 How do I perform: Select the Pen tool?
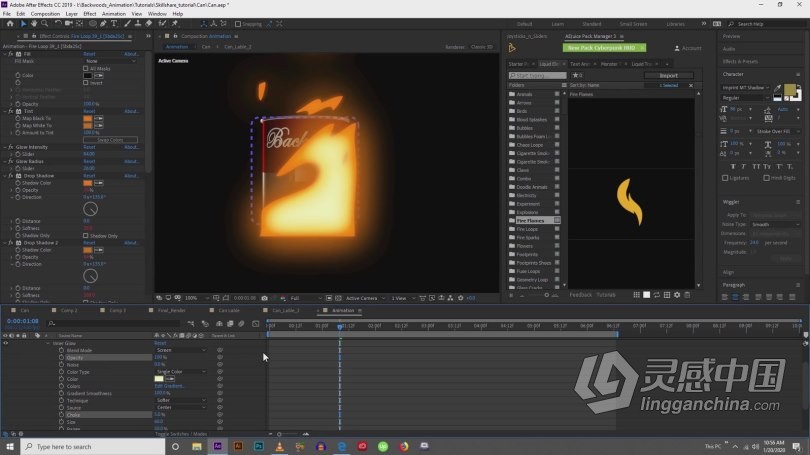pyautogui.click(x=104, y=24)
